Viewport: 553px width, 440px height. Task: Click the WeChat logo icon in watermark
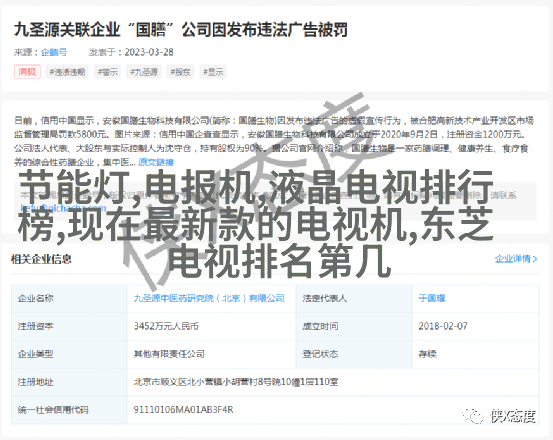(x=473, y=416)
